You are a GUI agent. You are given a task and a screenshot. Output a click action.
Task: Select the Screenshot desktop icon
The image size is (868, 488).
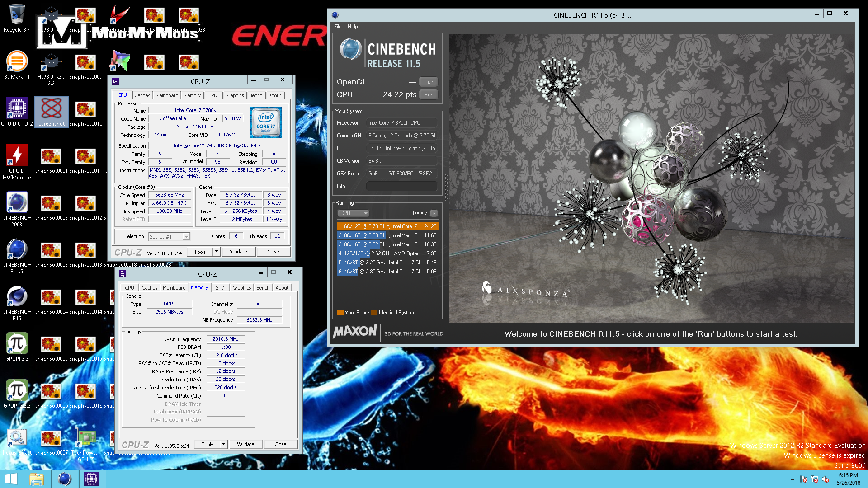51,113
